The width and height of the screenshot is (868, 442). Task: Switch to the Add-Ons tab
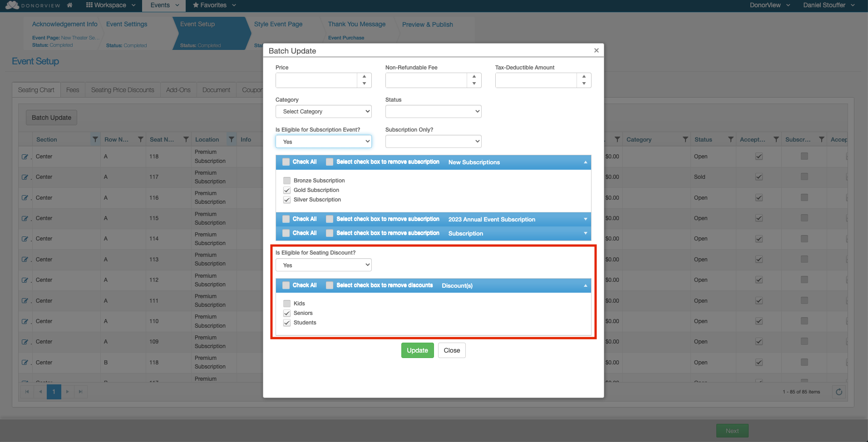point(178,90)
